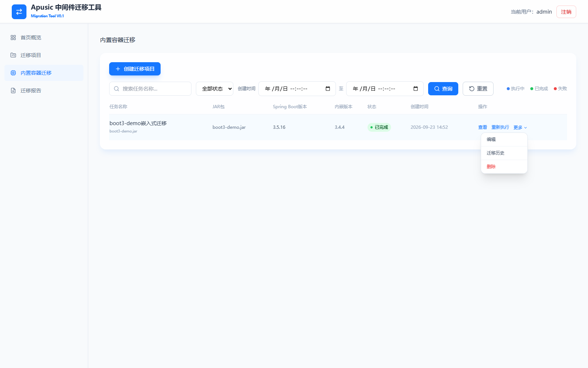The height and width of the screenshot is (368, 588).
Task: Click the chip icon beside 内置容器迁移
Action: point(13,73)
